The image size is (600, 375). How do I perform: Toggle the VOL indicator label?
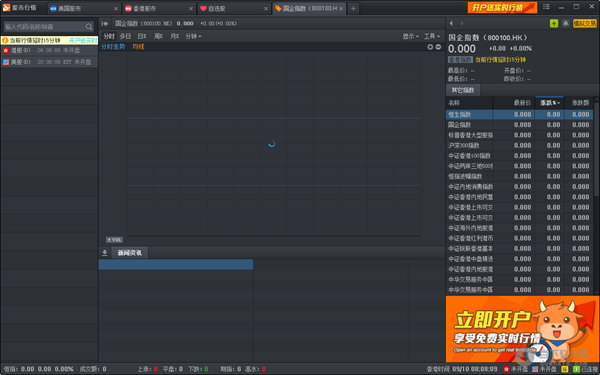(114, 240)
